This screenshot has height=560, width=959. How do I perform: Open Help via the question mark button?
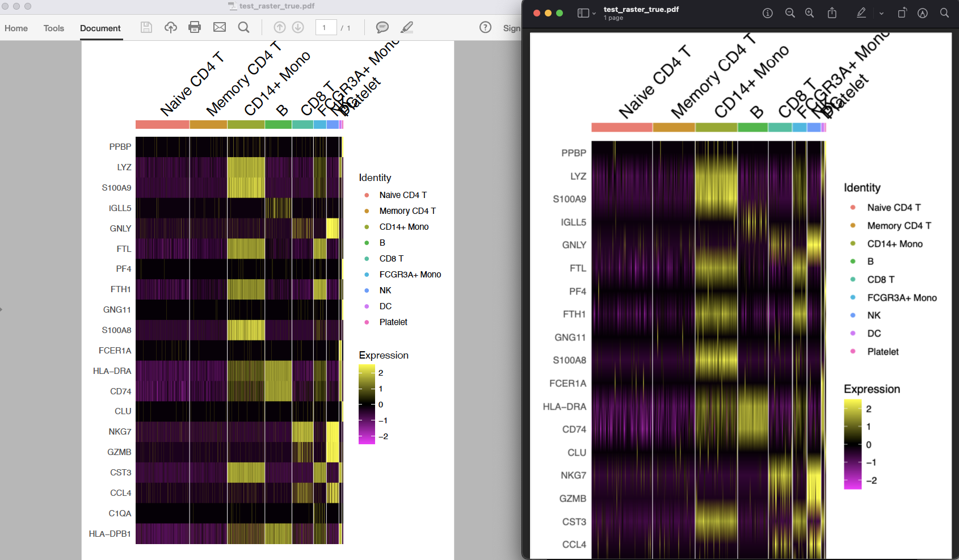[486, 27]
